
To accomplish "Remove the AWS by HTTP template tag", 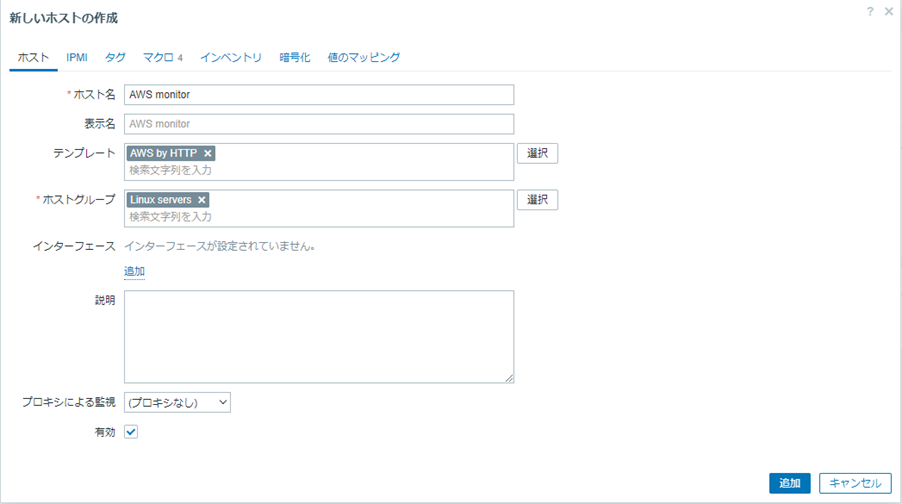I will coord(208,153).
